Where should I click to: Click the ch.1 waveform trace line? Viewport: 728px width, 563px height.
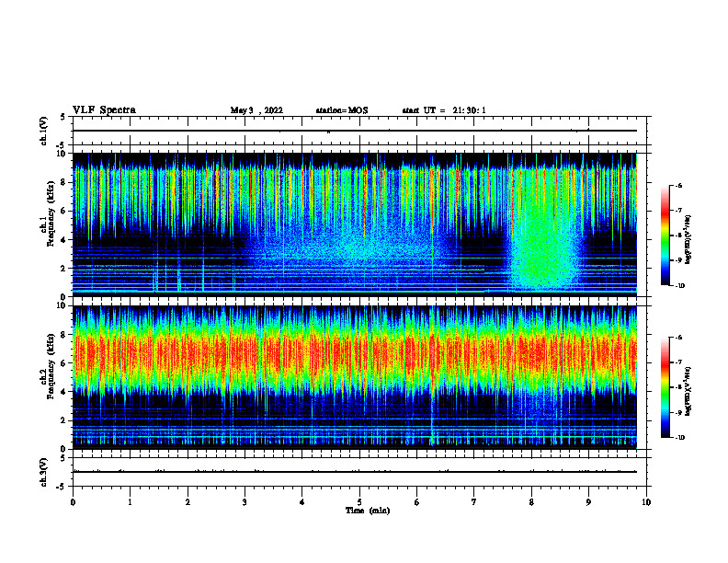[354, 131]
